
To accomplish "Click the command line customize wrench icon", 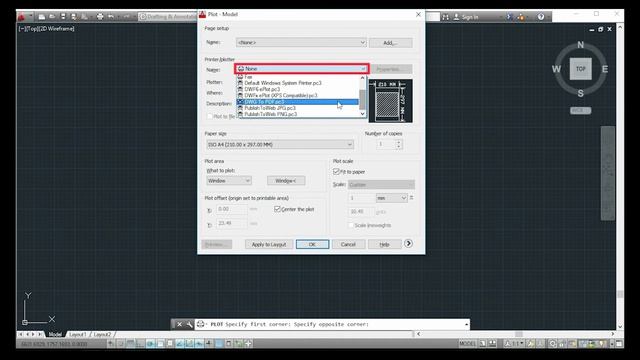I will (189, 324).
